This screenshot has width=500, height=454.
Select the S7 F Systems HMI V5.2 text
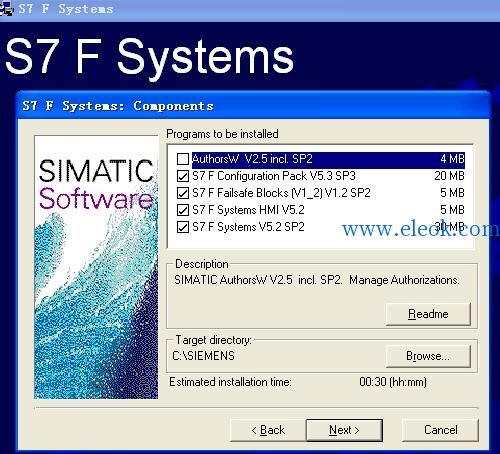(x=248, y=210)
